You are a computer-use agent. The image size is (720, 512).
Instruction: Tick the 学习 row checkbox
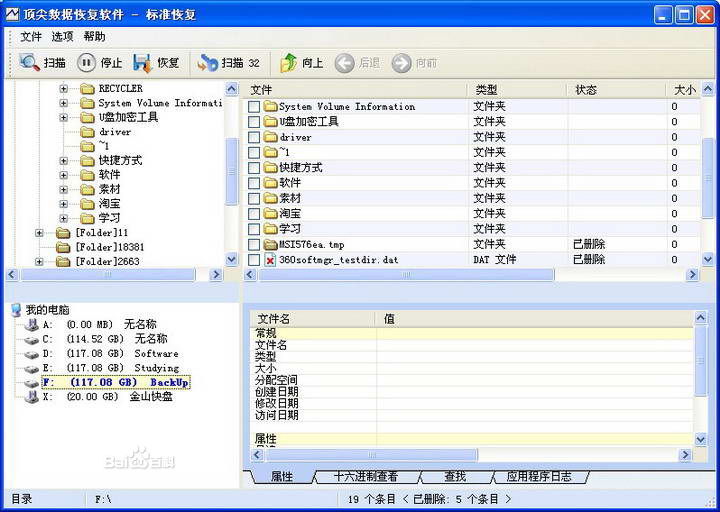tap(254, 229)
